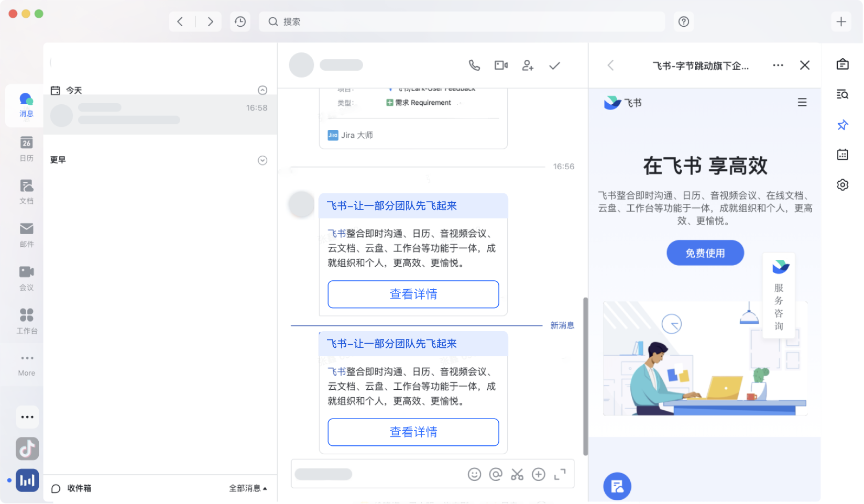Click the add member icon
This screenshot has height=504, width=864.
click(x=528, y=65)
